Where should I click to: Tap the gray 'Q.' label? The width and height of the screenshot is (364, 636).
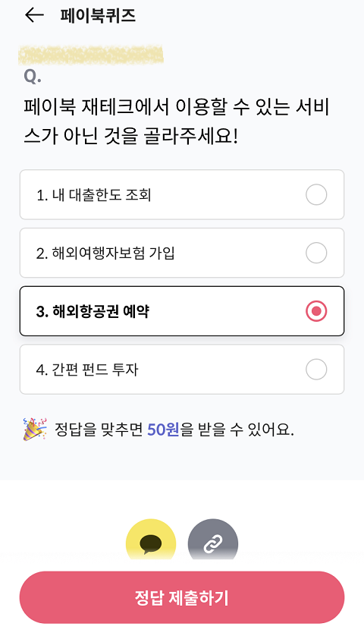tap(33, 76)
